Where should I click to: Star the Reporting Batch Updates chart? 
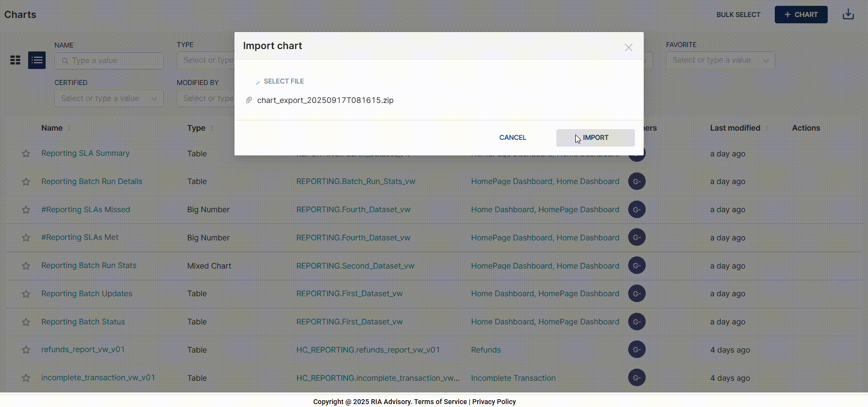[26, 294]
